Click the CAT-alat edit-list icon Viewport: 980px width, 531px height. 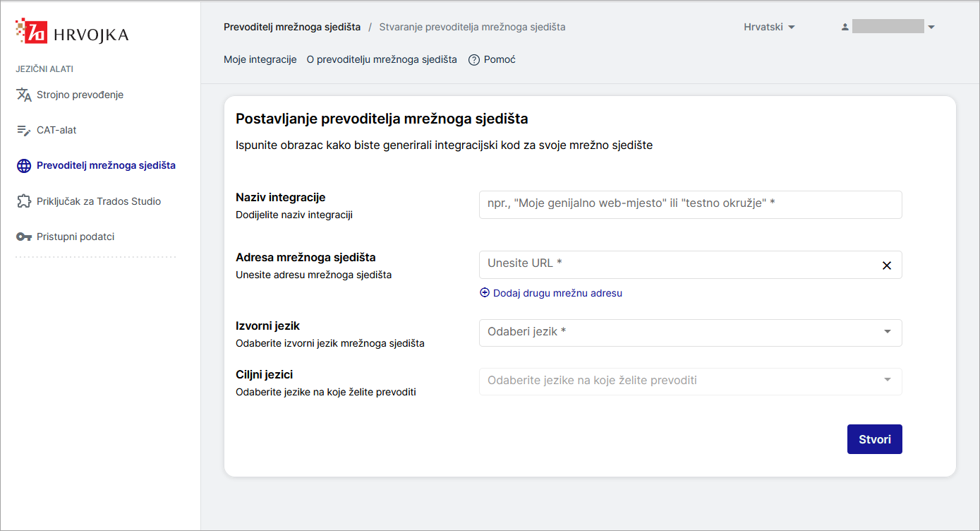click(x=24, y=131)
